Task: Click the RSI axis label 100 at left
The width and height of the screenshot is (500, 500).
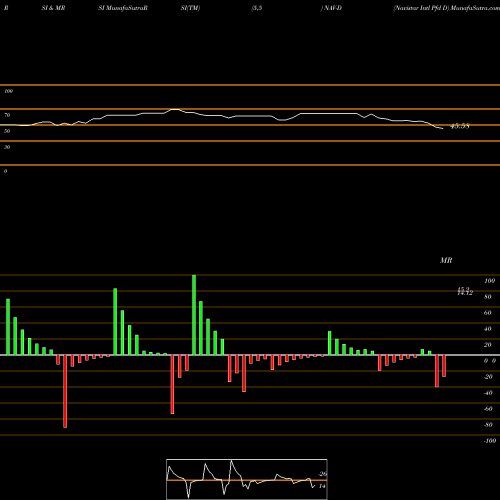Action: [x=8, y=91]
